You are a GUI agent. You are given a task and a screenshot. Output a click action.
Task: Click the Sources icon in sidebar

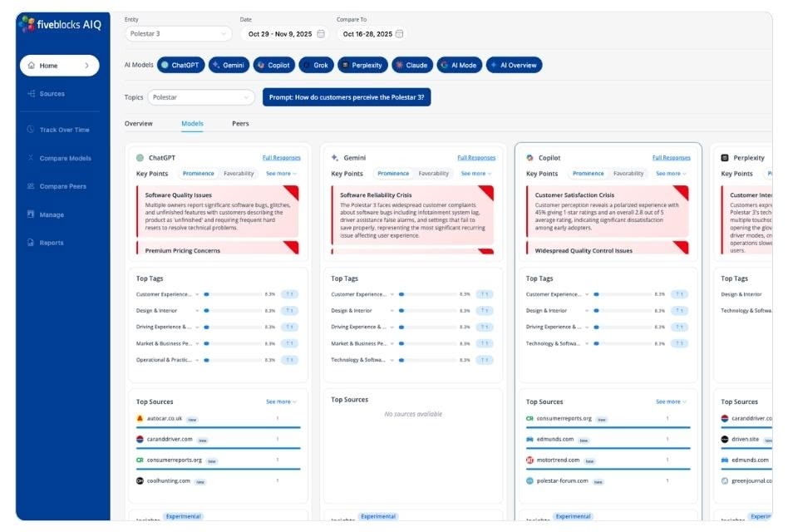[x=32, y=94]
